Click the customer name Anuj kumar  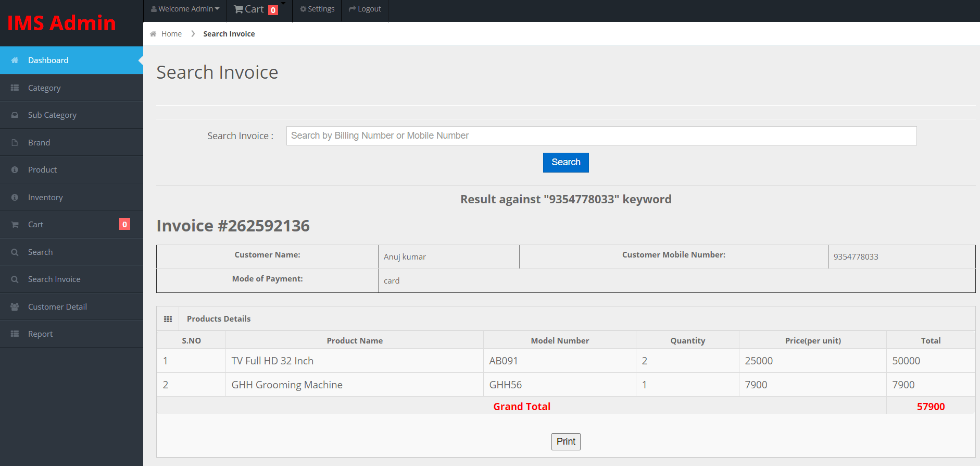point(405,257)
